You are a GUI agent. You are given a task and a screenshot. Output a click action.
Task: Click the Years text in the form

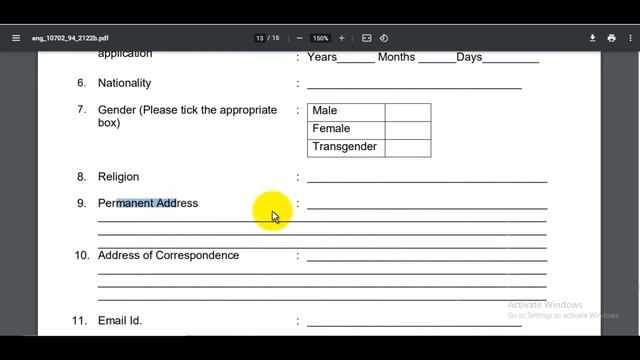[322, 57]
